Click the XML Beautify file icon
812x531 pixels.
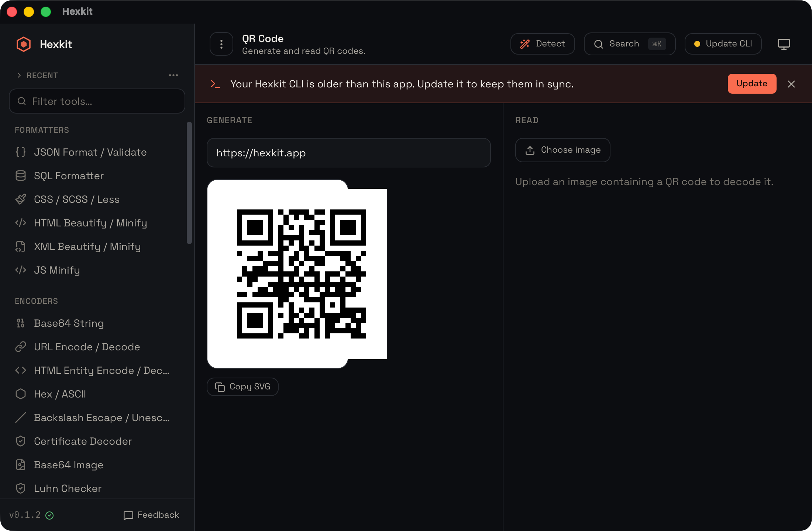(21, 246)
